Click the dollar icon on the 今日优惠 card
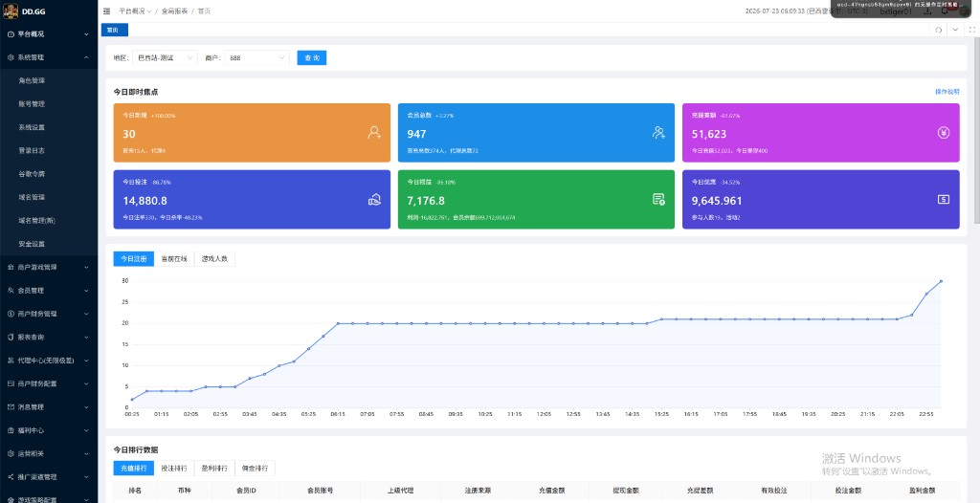 943,199
